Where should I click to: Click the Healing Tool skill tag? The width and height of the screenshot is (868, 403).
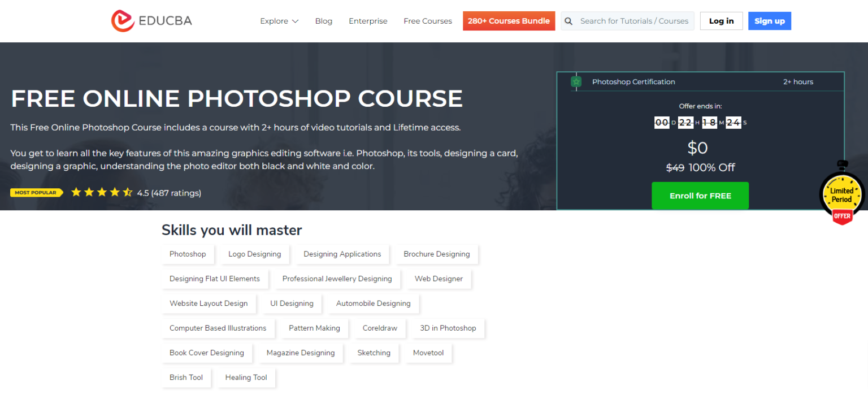tap(245, 377)
